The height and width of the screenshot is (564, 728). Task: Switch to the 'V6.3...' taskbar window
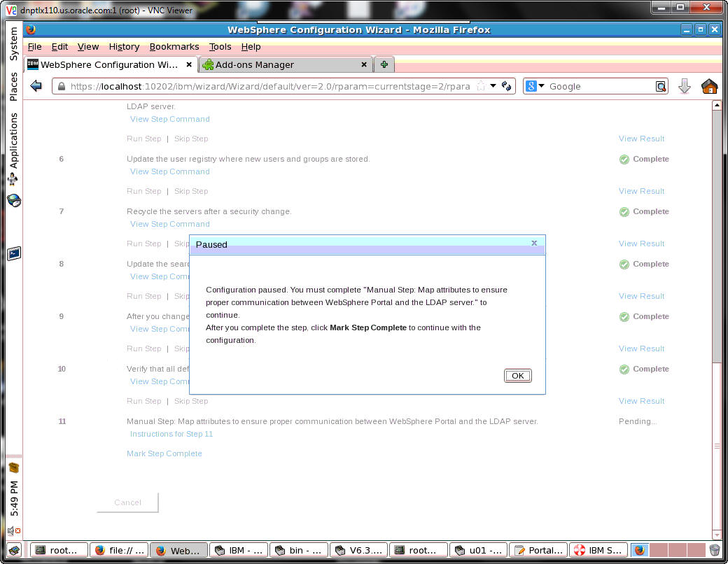tap(358, 550)
